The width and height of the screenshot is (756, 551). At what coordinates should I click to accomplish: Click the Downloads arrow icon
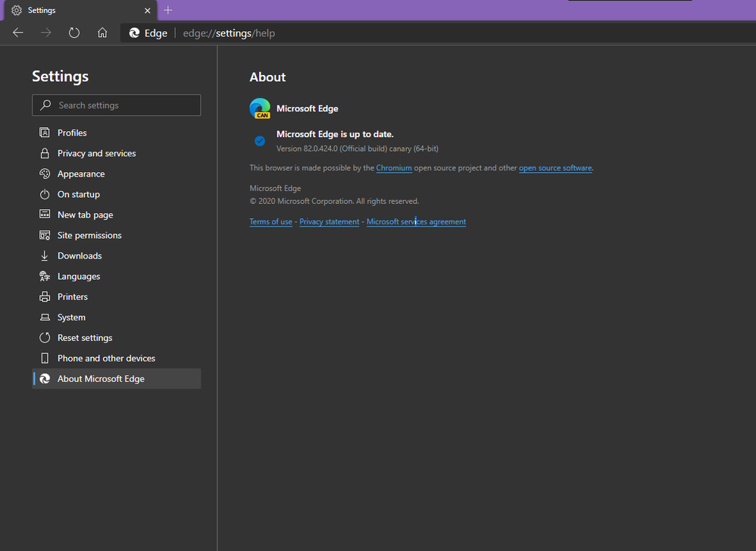tap(45, 255)
